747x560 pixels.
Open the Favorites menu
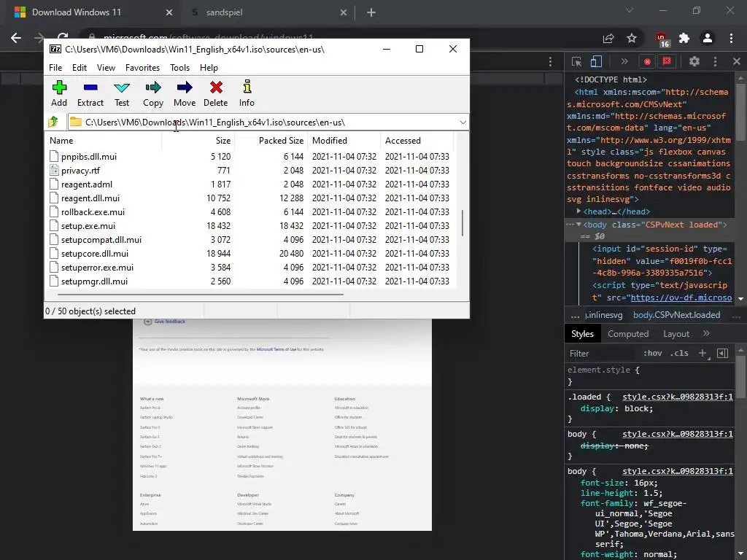point(142,68)
